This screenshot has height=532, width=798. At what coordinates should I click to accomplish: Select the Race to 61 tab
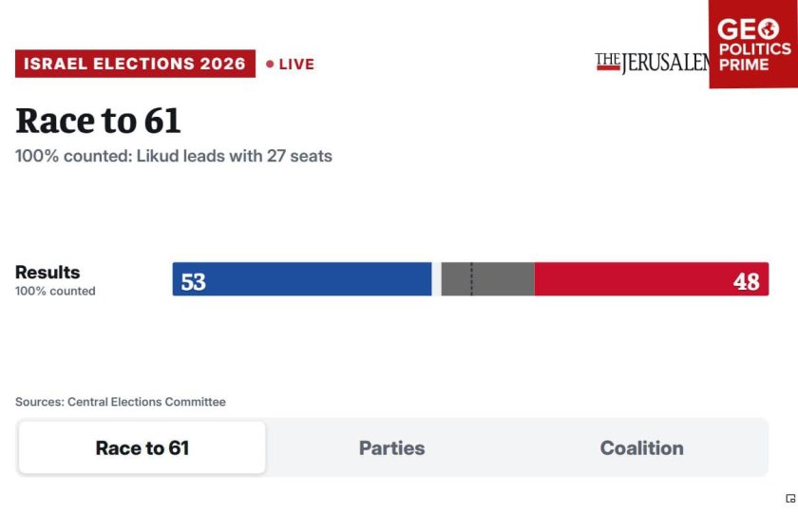[x=142, y=448]
